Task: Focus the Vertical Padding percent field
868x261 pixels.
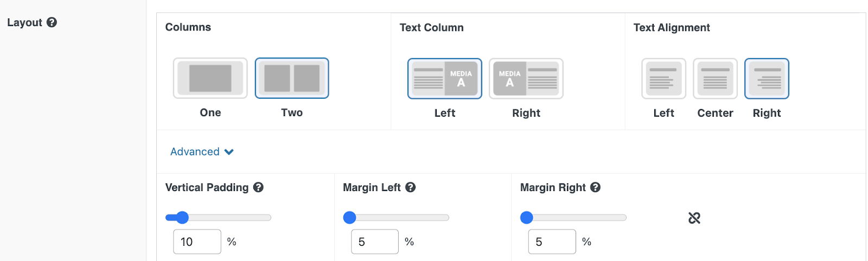Action: pos(197,241)
